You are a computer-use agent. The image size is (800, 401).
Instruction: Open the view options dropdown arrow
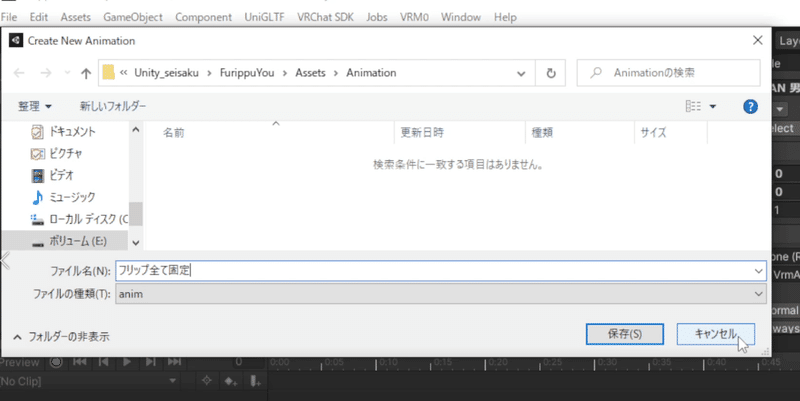(x=713, y=106)
